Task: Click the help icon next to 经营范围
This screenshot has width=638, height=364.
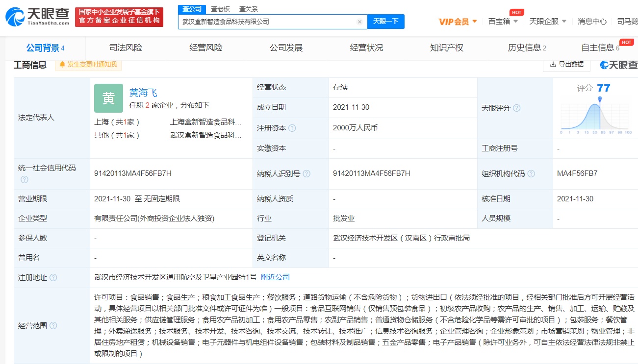Action: tap(53, 326)
